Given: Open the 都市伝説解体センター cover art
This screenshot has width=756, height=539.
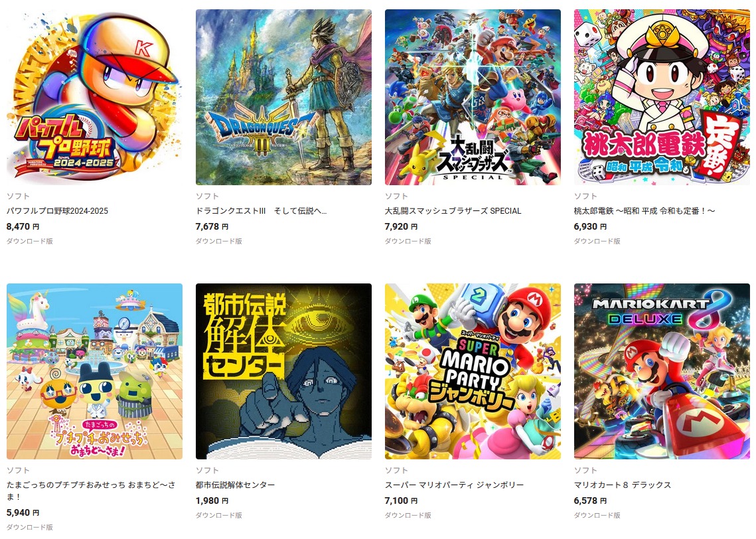Looking at the screenshot, I should (x=283, y=371).
